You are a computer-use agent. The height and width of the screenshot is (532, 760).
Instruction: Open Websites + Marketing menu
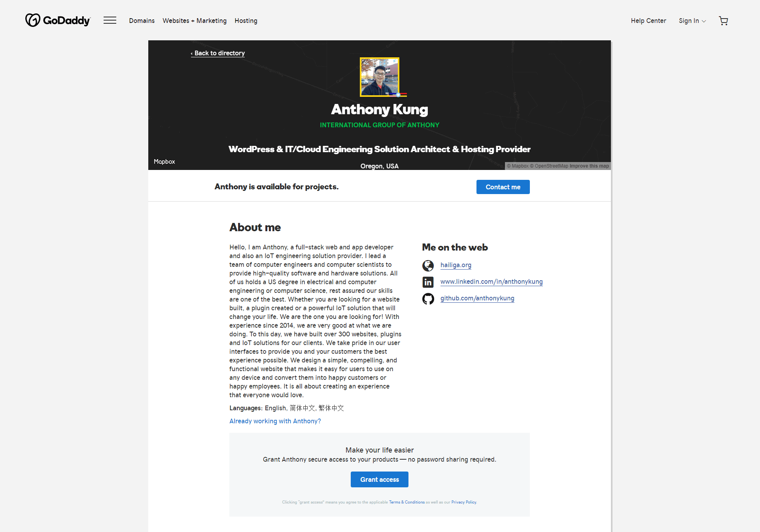click(195, 21)
